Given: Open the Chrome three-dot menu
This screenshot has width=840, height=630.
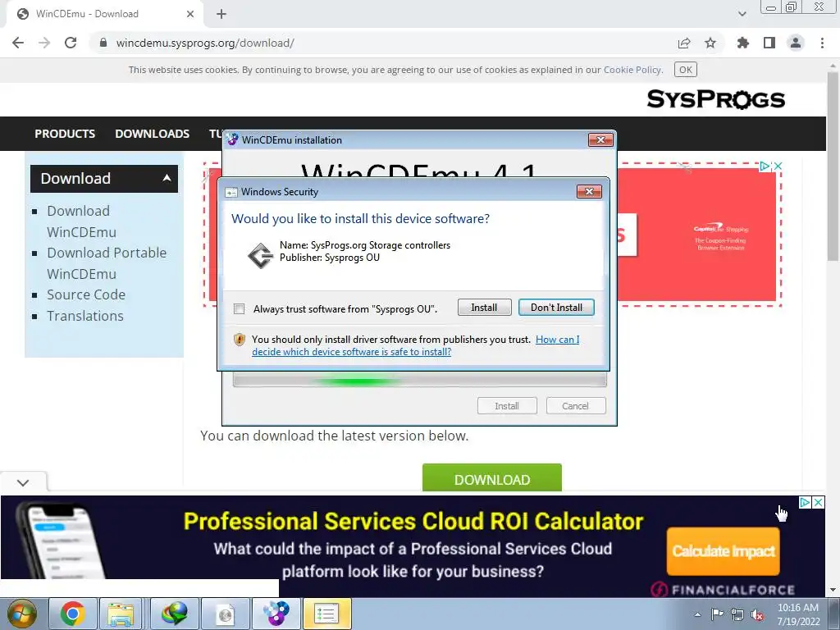Looking at the screenshot, I should point(822,43).
